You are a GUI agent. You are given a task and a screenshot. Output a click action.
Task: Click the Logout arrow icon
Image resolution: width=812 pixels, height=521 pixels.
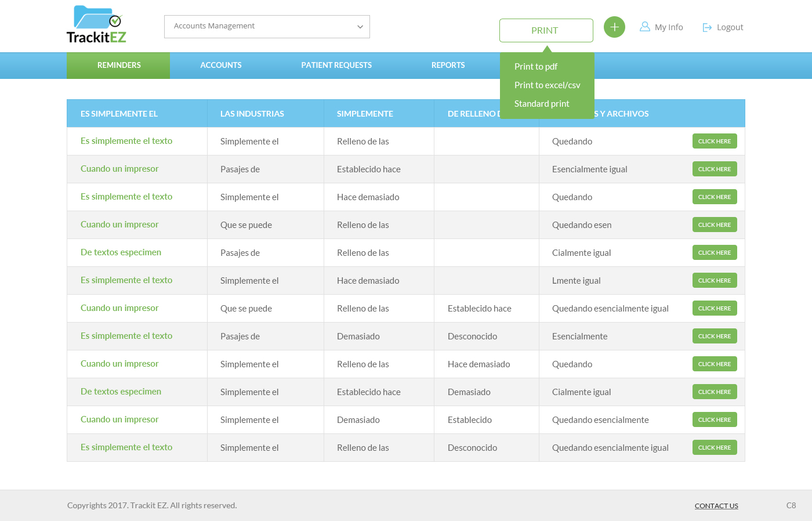[707, 27]
